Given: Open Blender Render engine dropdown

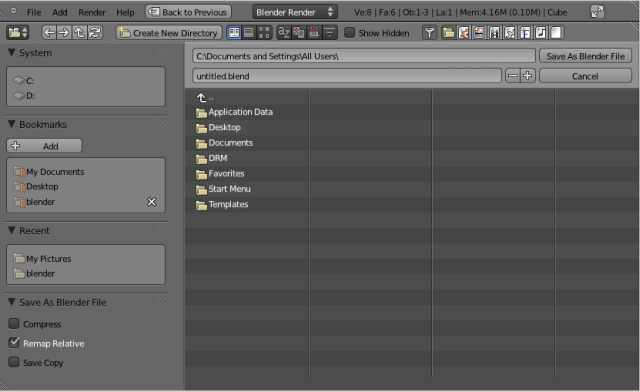Looking at the screenshot, I should (x=295, y=12).
